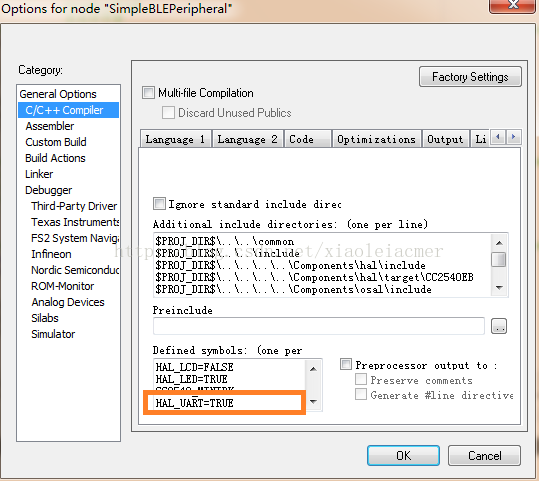This screenshot has width=539, height=481.
Task: Open ROM-Monitor category
Action: tap(62, 286)
